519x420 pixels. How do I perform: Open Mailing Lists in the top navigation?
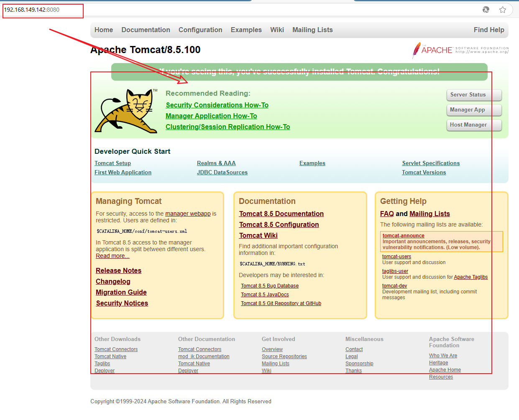[x=312, y=30]
